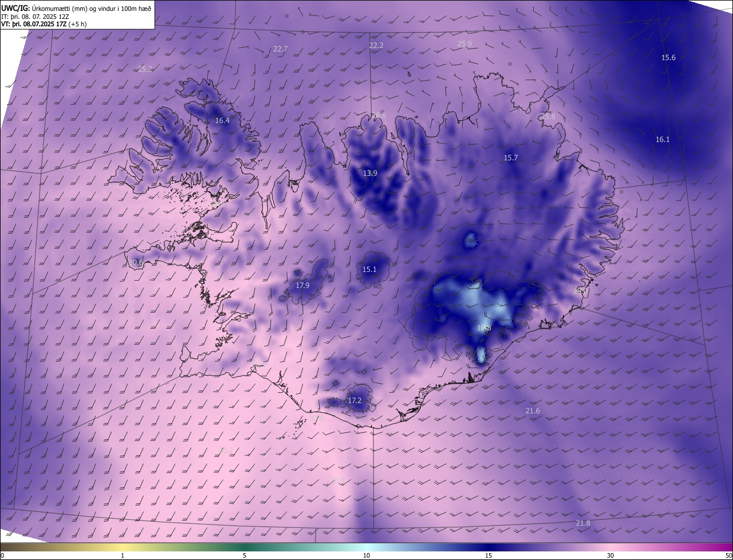The height and width of the screenshot is (560, 733).
Task: Click the color scale tick labeled 50
Action: coord(728,555)
